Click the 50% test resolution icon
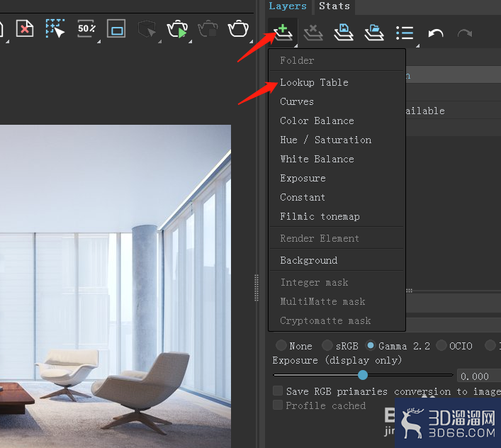Image resolution: width=501 pixels, height=448 pixels. [86, 28]
